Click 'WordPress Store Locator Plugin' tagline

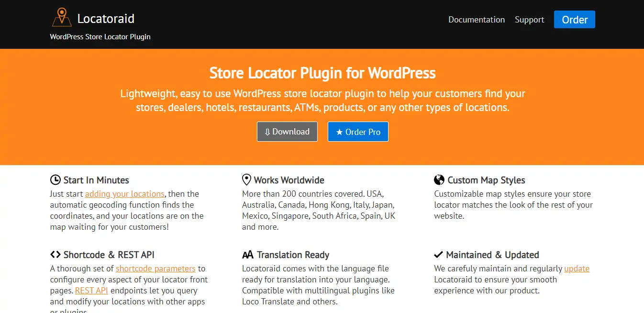[100, 36]
